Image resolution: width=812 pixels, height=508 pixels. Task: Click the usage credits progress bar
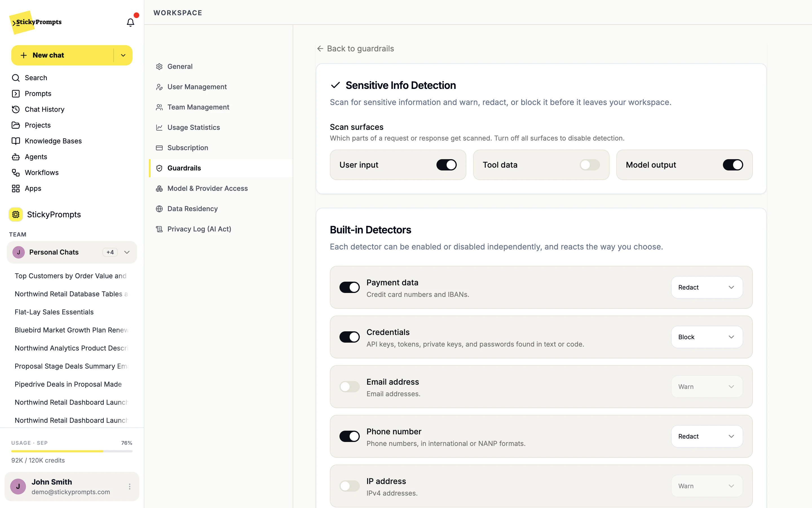72,451
